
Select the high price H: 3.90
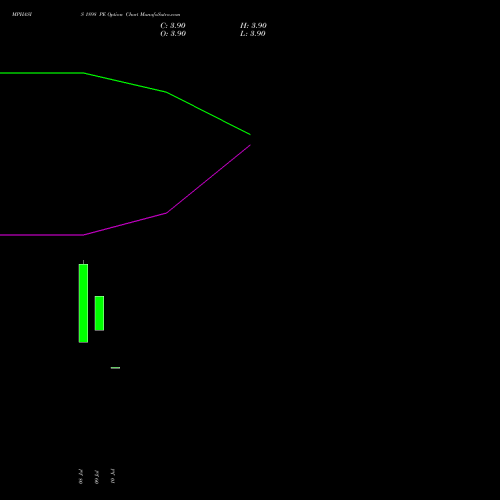pyautogui.click(x=253, y=26)
